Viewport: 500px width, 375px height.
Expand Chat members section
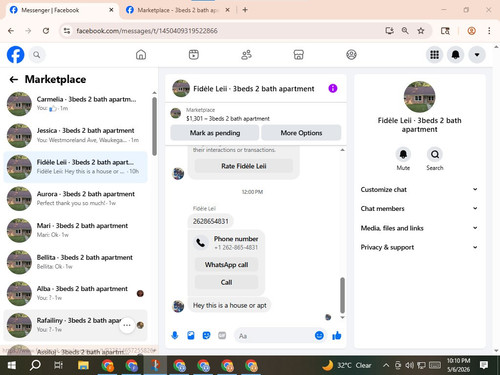click(419, 208)
